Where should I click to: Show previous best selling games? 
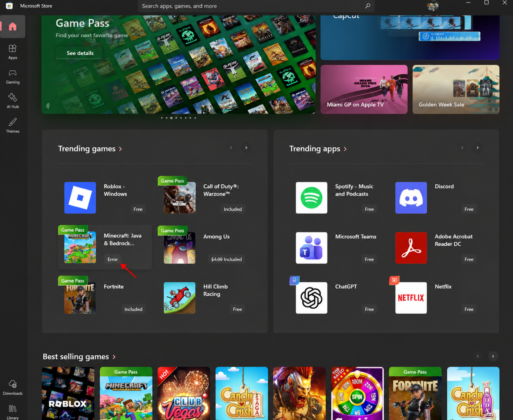click(x=477, y=356)
